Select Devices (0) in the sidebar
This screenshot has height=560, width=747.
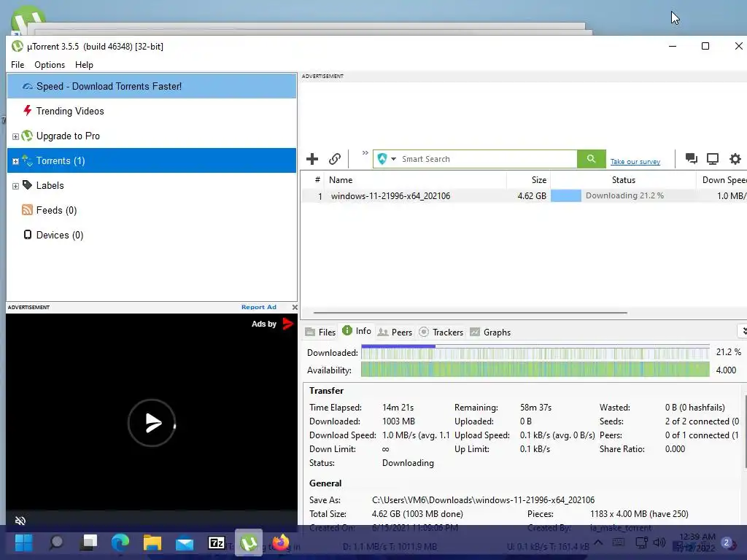[152, 235]
